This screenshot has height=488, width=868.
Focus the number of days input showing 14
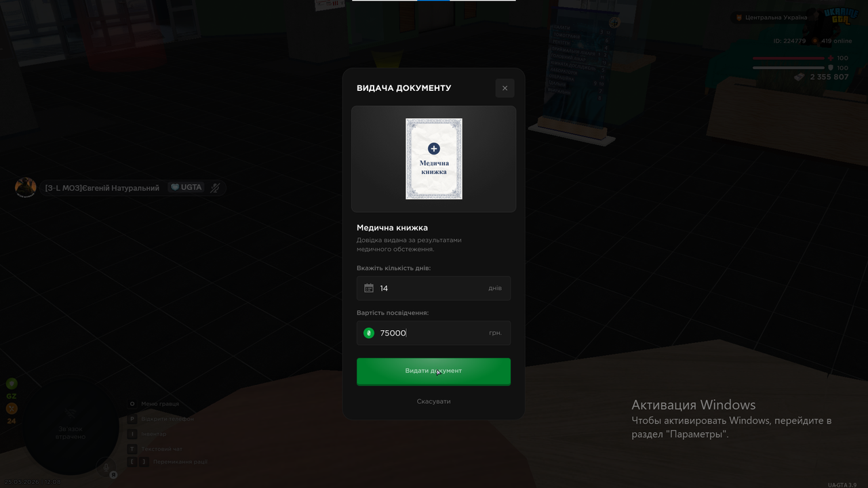tap(433, 288)
